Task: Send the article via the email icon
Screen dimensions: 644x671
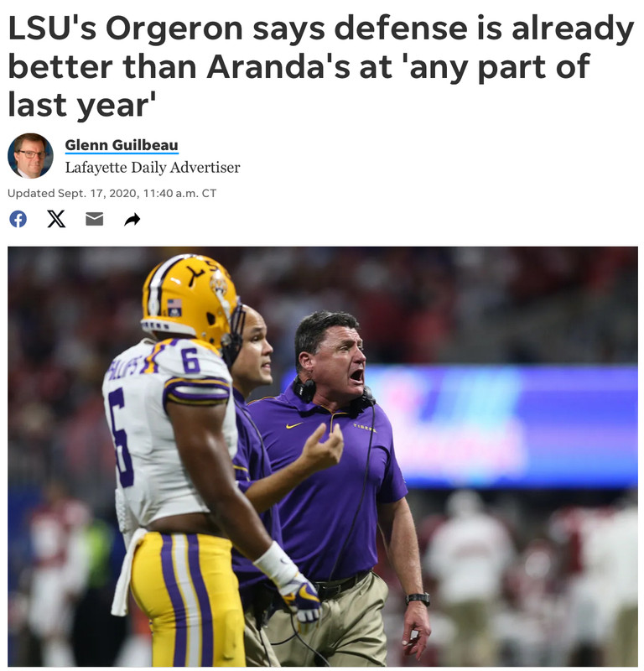Action: (x=94, y=219)
